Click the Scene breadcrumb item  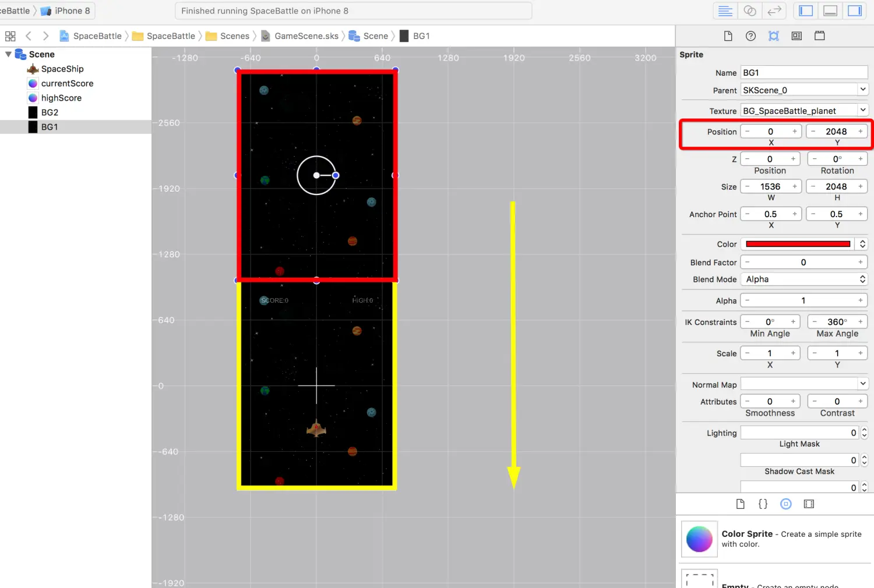(368, 36)
